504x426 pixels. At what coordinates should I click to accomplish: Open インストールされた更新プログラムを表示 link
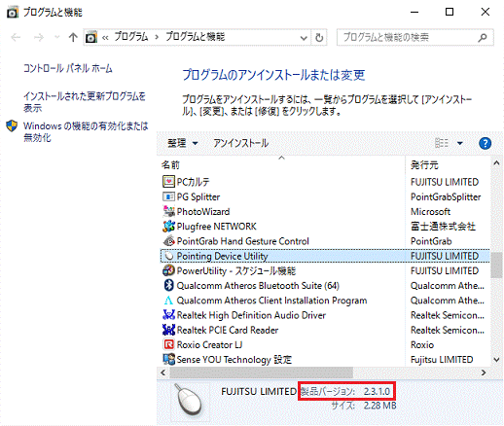pos(85,102)
